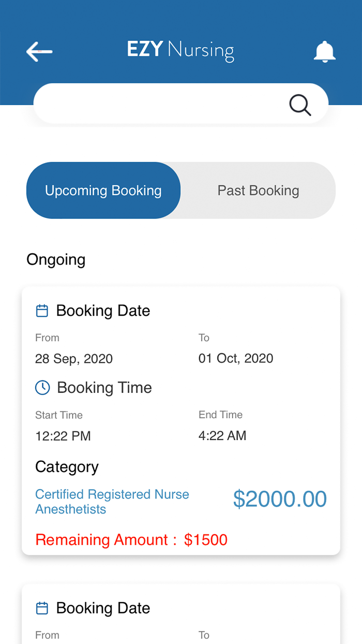Screen dimensions: 362x644
Task: Select the 4:22 AM end time
Action: [x=222, y=435]
